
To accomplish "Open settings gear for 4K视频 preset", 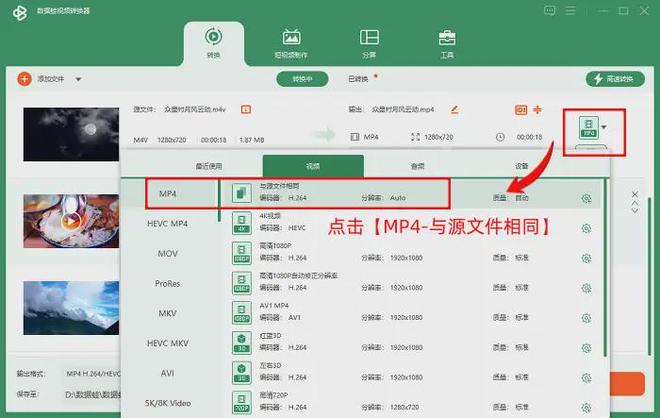I will [586, 228].
